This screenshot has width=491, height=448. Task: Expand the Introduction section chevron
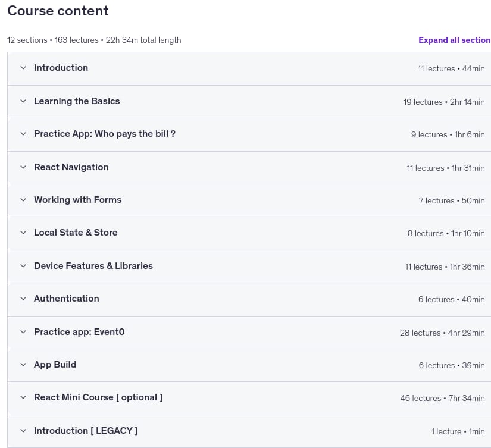pyautogui.click(x=23, y=68)
